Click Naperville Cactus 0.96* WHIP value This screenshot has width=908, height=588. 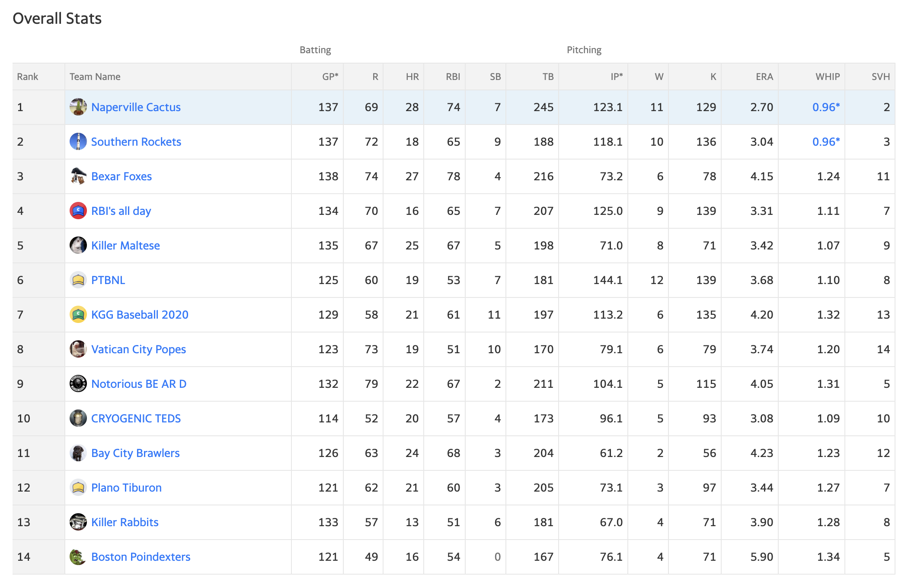(826, 107)
